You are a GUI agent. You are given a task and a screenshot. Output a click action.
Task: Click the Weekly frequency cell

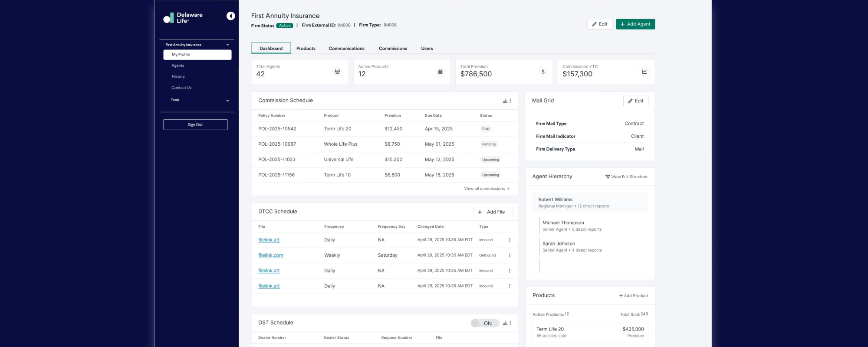tap(332, 255)
